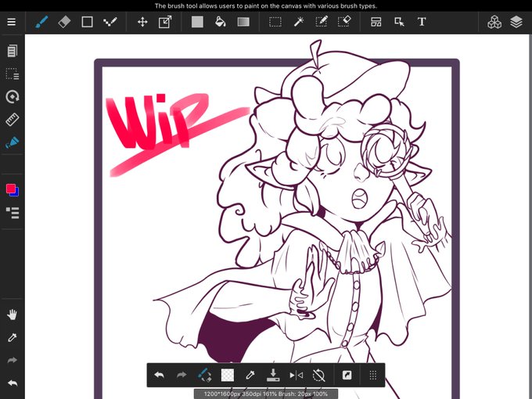Image resolution: width=532 pixels, height=399 pixels.
Task: Select the Move tool
Action: pos(142,22)
